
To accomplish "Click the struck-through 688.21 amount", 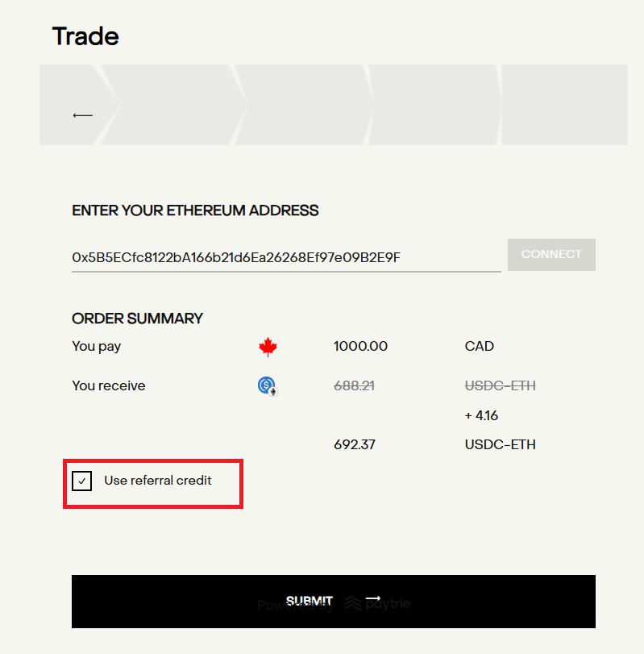I will tap(354, 386).
